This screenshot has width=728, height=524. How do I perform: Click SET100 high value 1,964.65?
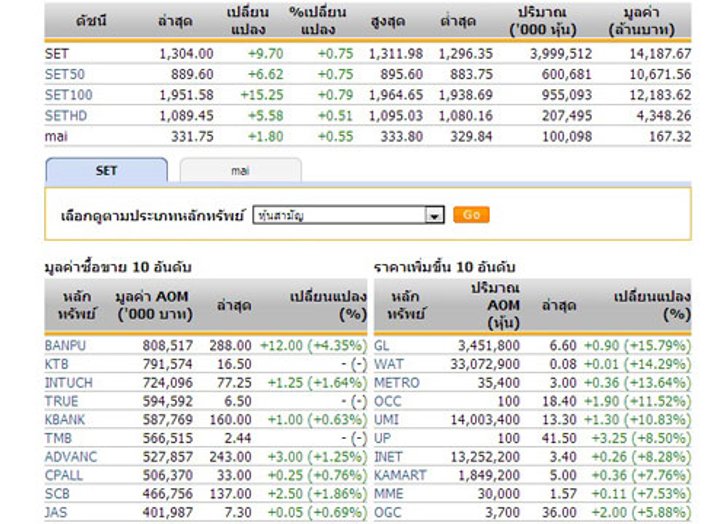(x=396, y=95)
